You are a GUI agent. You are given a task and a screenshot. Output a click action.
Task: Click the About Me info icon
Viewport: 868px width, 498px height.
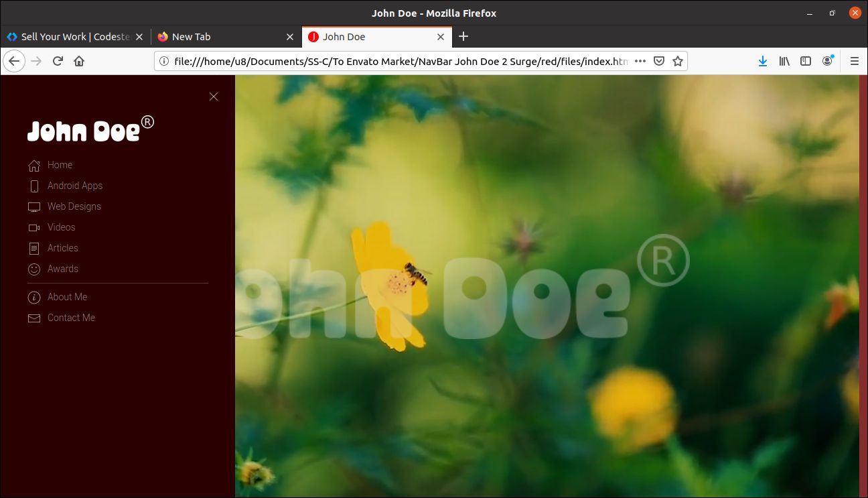(x=34, y=298)
